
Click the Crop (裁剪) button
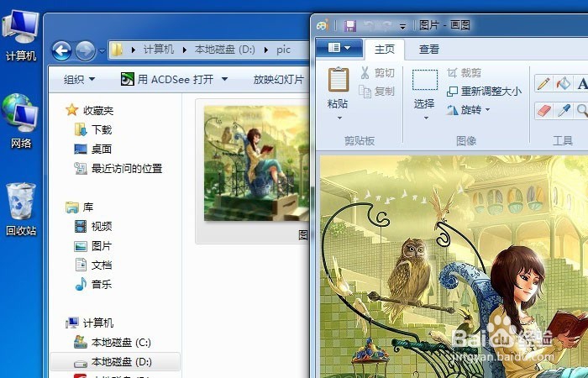click(x=464, y=72)
